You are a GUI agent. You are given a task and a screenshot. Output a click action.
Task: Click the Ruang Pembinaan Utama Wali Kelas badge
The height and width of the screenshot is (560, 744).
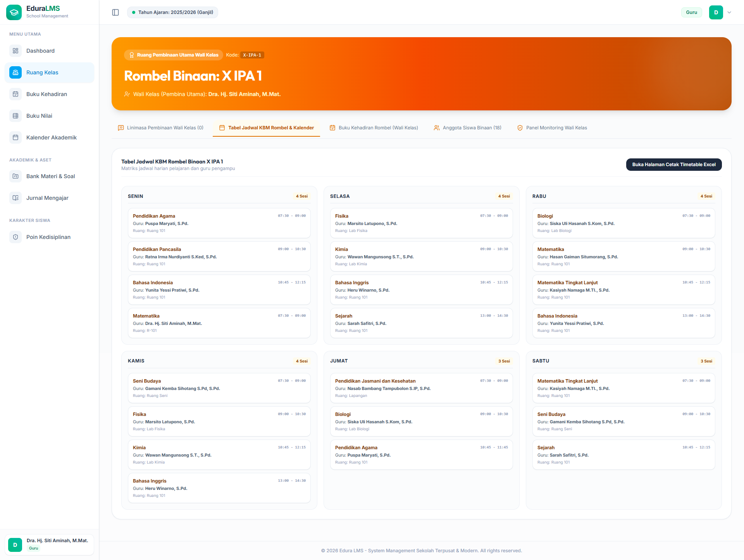[x=174, y=55]
